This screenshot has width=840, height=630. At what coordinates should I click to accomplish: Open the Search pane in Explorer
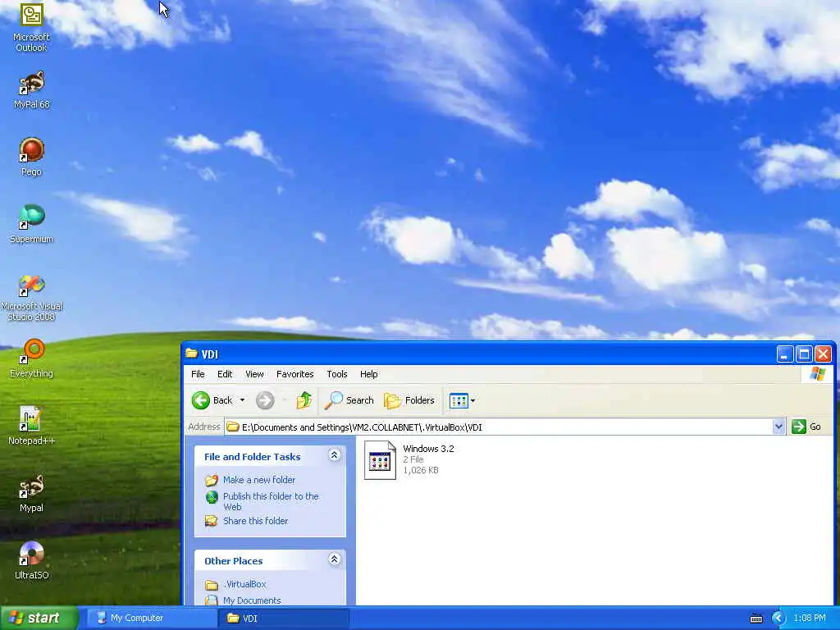[349, 400]
